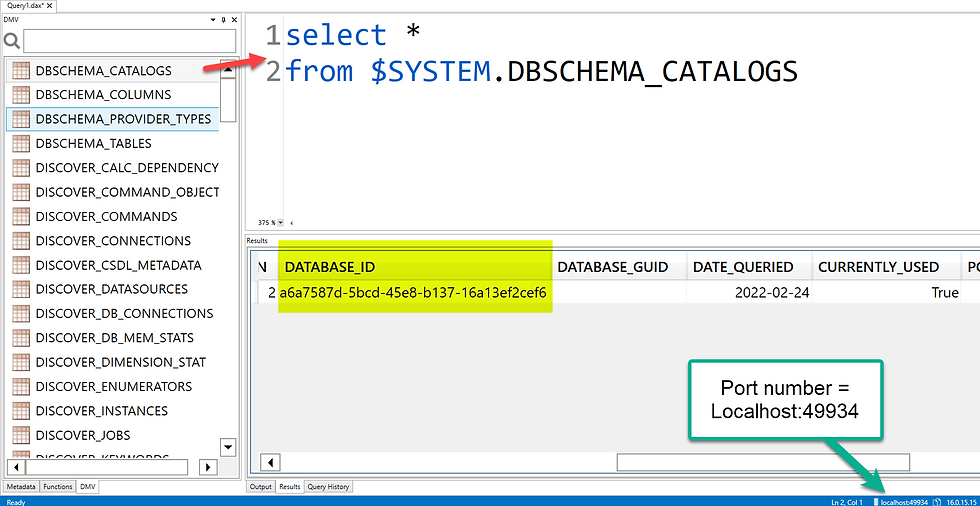This screenshot has height=506, width=980.
Task: Click the document icon in status bar
Action: coord(937,502)
